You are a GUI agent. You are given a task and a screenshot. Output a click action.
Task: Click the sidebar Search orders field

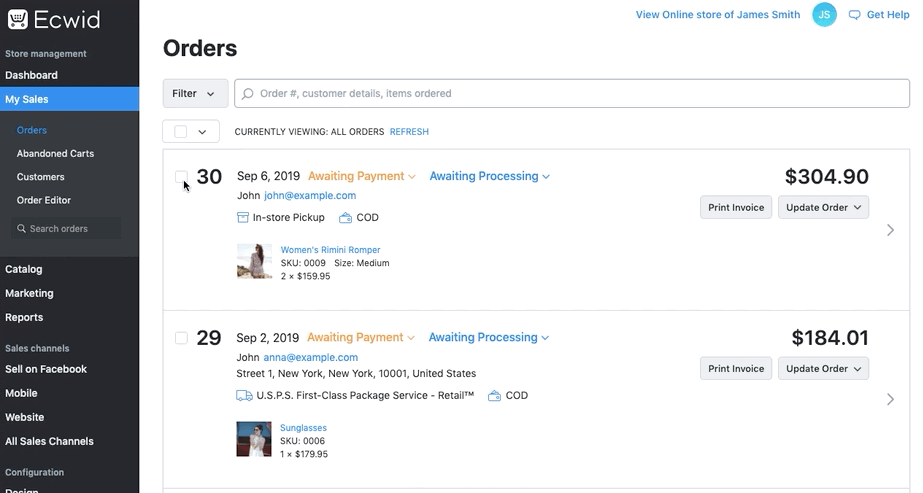(67, 229)
